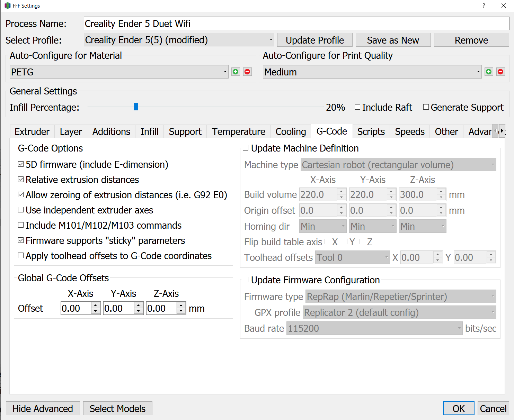Switch to the Temperature tab
514x420 pixels.
[x=239, y=131]
